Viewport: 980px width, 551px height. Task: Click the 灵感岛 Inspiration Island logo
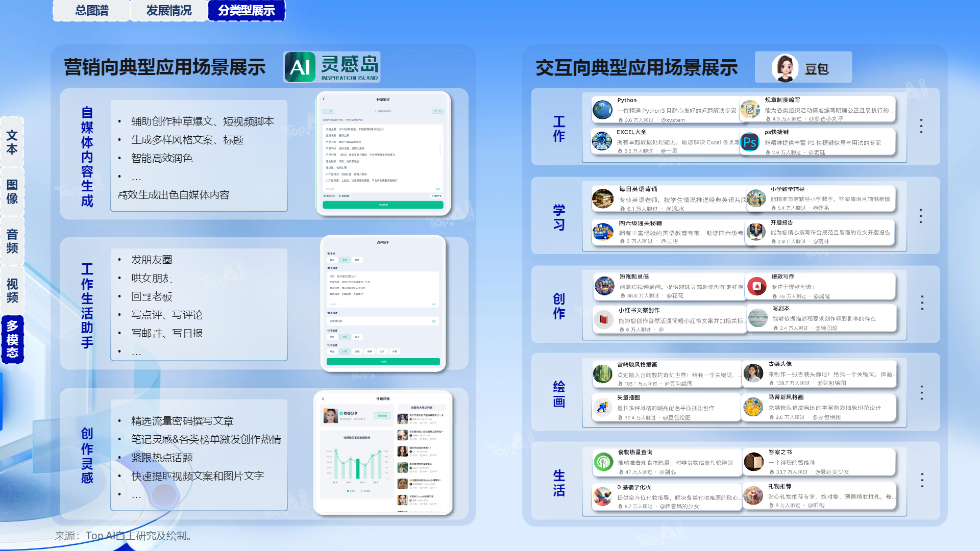332,67
